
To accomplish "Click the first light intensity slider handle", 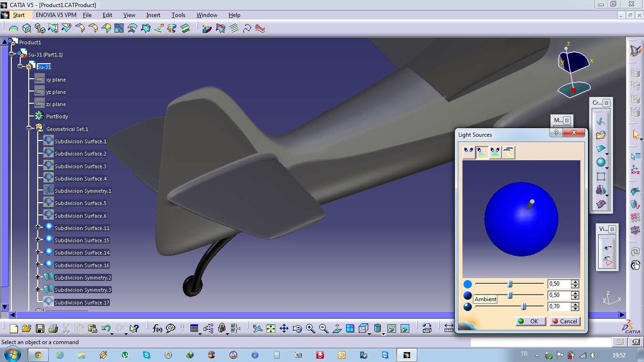I will coord(510,284).
